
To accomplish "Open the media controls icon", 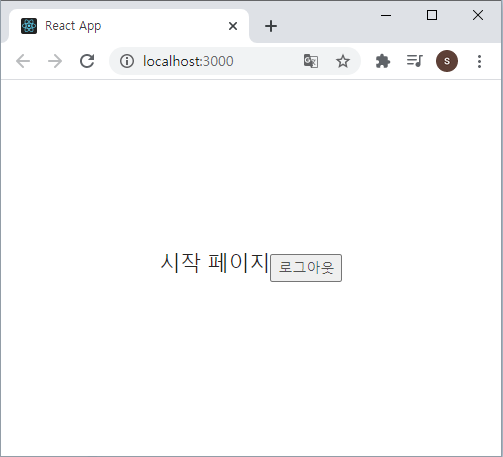I will click(415, 61).
